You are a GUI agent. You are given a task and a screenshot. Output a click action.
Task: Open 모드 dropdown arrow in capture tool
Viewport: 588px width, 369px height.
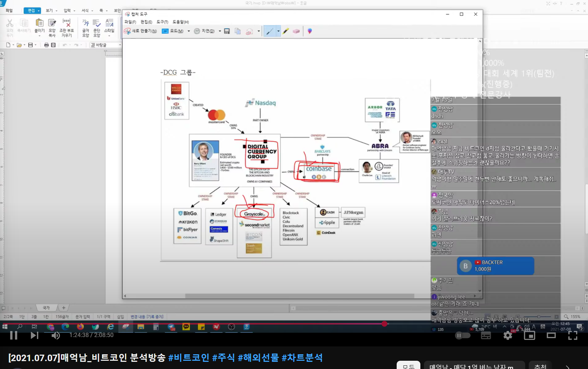188,31
